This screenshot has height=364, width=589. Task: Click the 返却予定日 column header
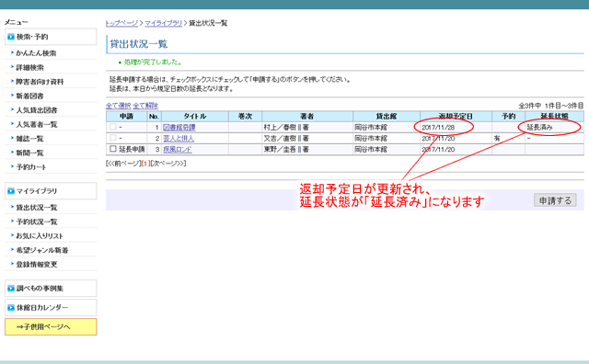click(456, 117)
